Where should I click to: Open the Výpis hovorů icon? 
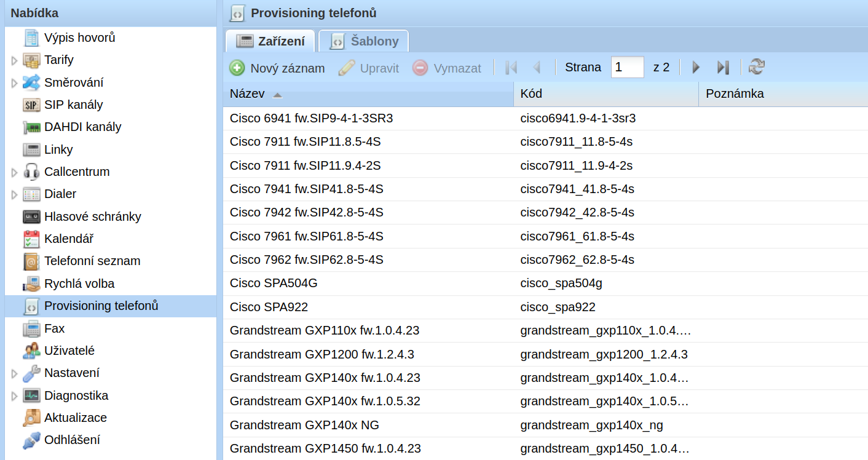click(31, 38)
